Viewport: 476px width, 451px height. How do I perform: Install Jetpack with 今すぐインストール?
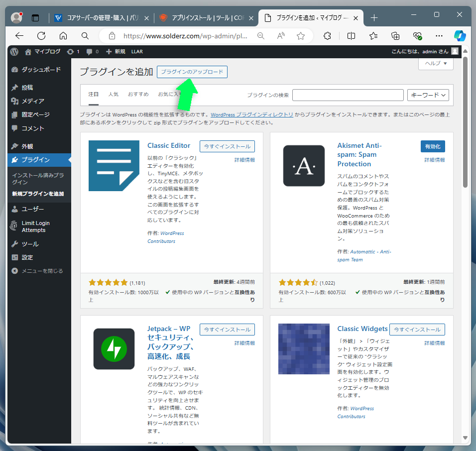227,330
